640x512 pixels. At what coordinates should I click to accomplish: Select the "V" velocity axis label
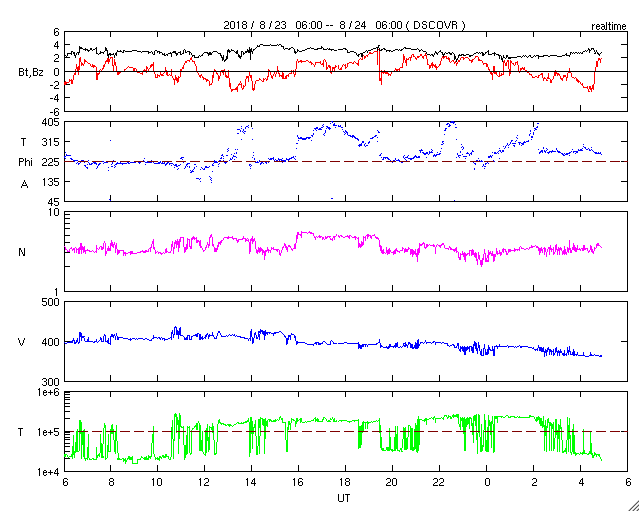pyautogui.click(x=20, y=342)
